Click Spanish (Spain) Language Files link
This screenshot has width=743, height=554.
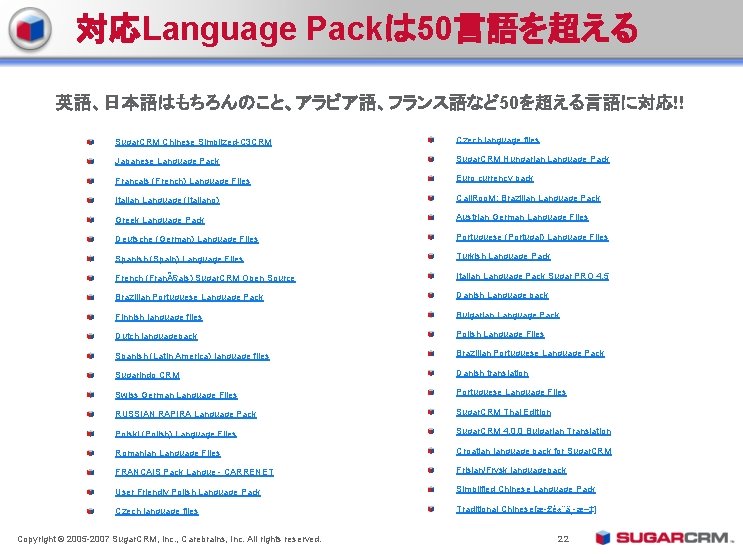click(x=180, y=259)
